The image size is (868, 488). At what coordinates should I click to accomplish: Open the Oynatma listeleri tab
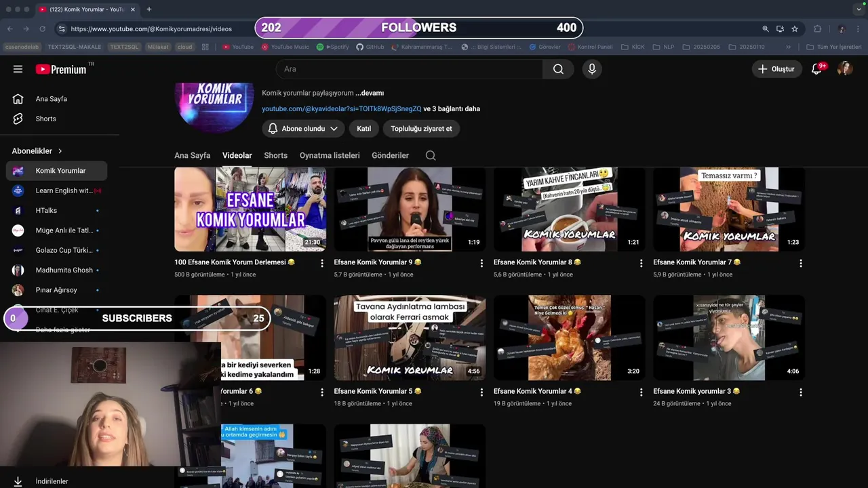click(x=330, y=155)
